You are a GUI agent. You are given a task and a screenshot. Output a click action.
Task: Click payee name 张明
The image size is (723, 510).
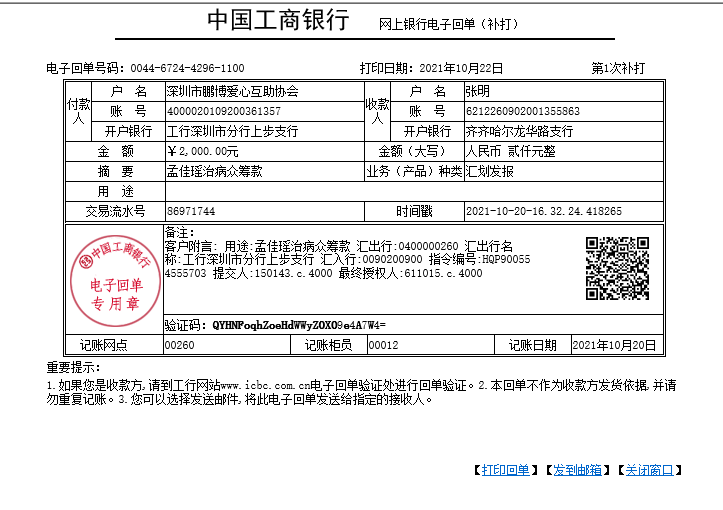(477, 91)
